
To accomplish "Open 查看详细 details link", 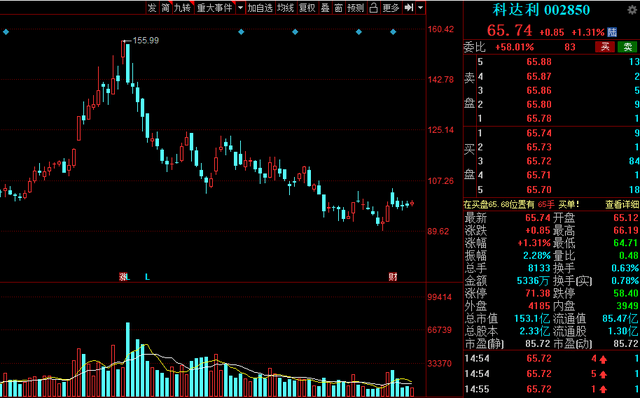I will tap(621, 205).
